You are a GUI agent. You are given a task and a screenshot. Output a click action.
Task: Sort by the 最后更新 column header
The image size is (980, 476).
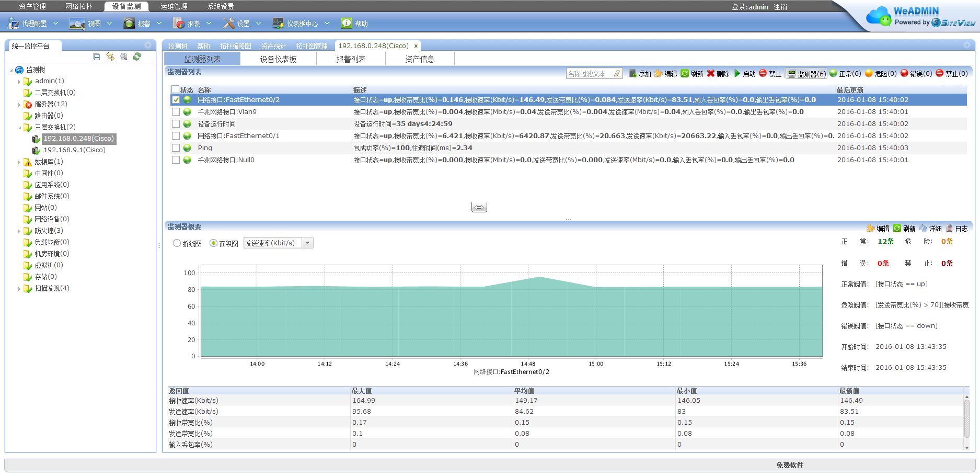click(850, 90)
